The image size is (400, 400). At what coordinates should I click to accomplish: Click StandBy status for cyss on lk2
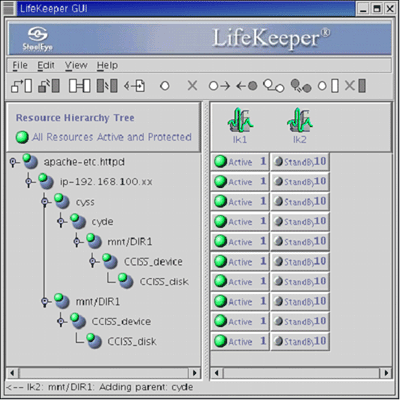click(x=300, y=202)
